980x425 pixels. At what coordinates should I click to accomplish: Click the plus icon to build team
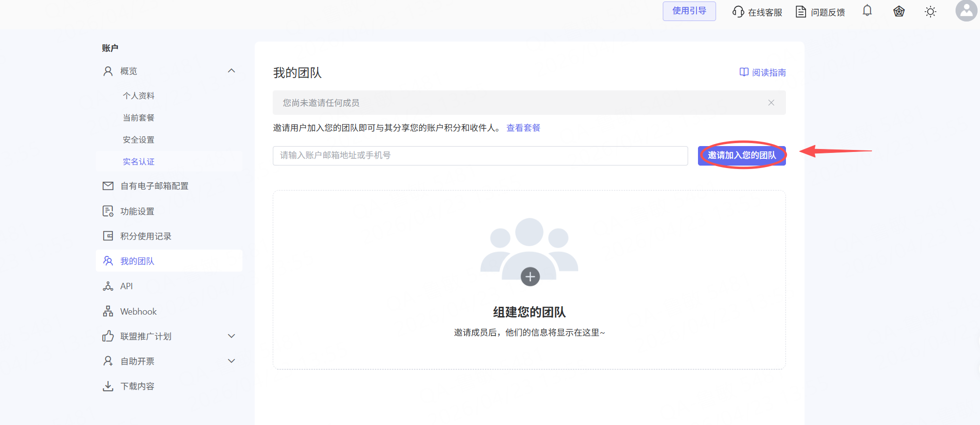(530, 276)
